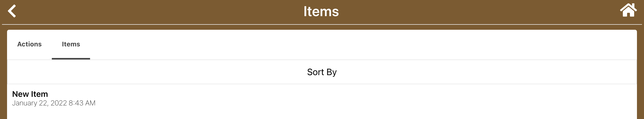Image resolution: width=644 pixels, height=119 pixels.
Task: Click the Sort By button
Action: [322, 72]
